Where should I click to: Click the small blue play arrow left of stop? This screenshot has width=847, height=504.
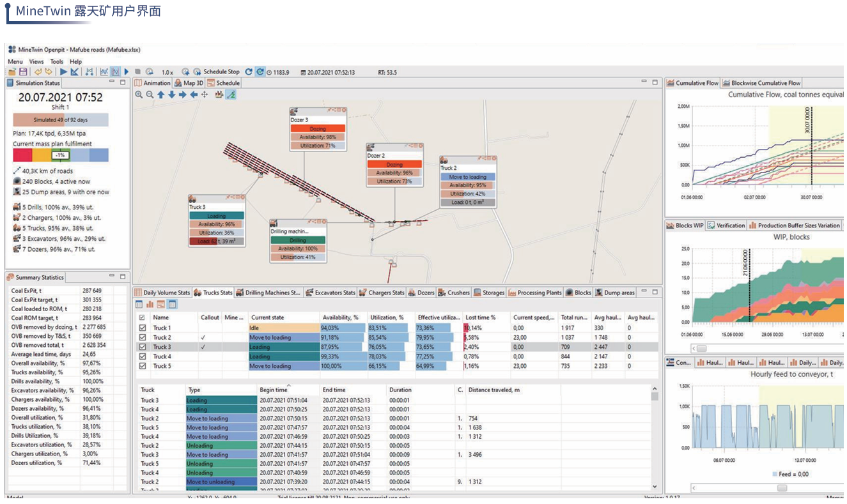coord(127,72)
